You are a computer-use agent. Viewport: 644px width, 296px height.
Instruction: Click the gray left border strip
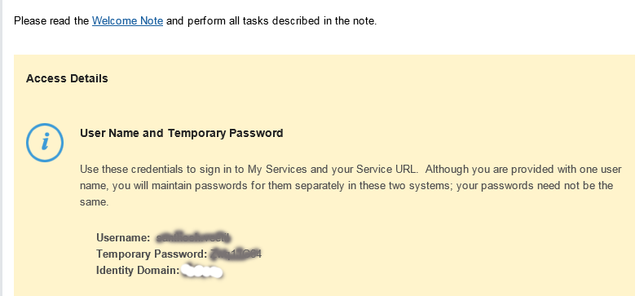coord(2,148)
